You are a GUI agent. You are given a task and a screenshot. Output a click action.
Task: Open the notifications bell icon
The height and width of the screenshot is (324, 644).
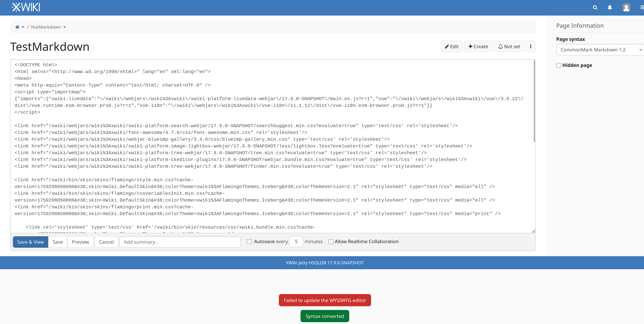point(610,7)
